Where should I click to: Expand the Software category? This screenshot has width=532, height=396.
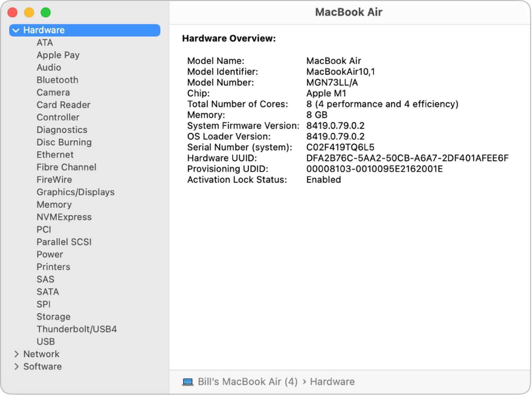coord(16,366)
